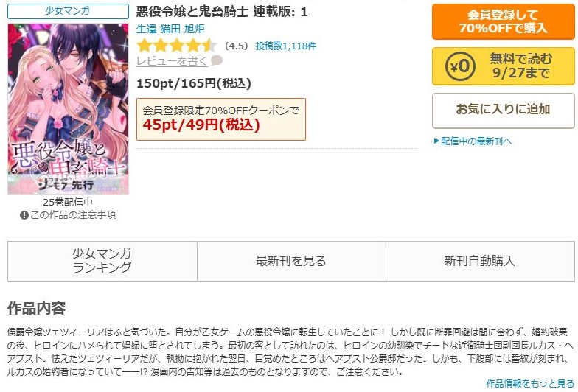This screenshot has width=578, height=392.
Task: Open the manga cover thumbnail
Action: tap(68, 109)
